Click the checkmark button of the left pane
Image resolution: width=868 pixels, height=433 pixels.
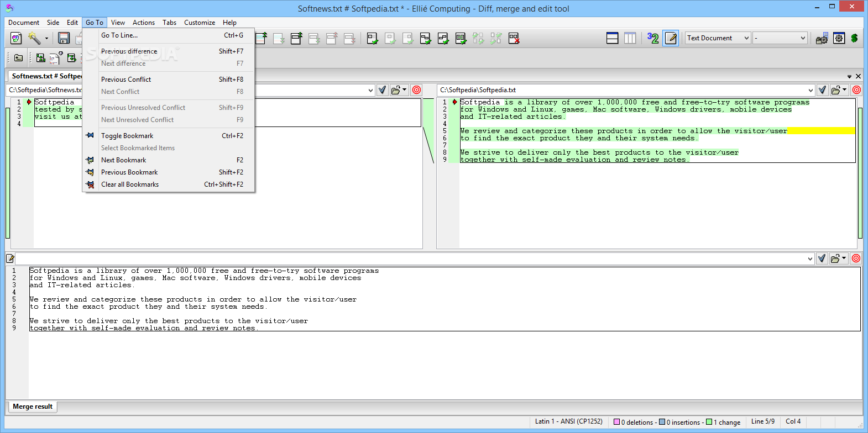pyautogui.click(x=382, y=90)
